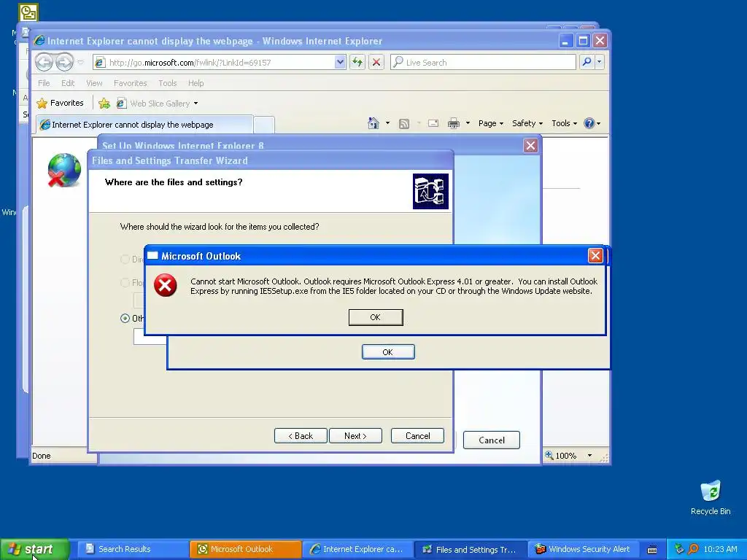Open the Edit menu in Internet Explorer
This screenshot has height=560, width=747.
pyautogui.click(x=68, y=83)
